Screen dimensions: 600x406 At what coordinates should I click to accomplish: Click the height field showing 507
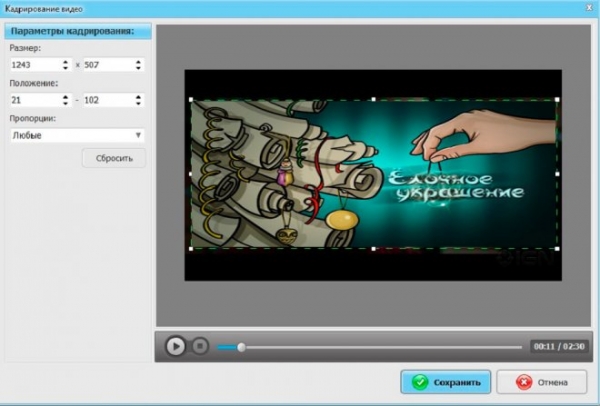[x=107, y=65]
